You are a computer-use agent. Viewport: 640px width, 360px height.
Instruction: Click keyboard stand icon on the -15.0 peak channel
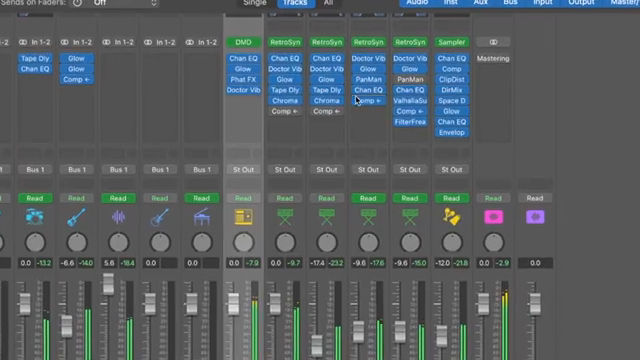(410, 217)
